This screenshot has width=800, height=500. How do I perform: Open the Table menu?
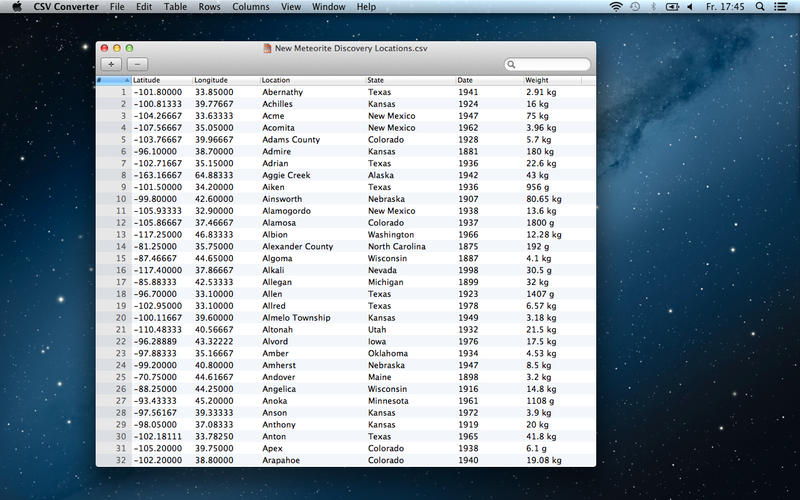click(x=175, y=7)
